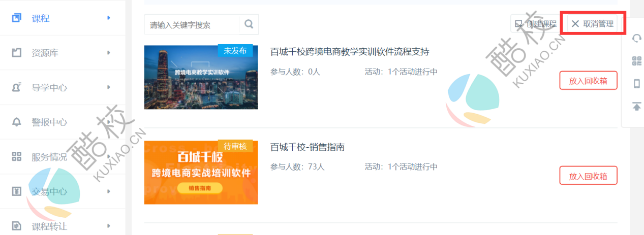Viewport: 644px width, 235px height.
Task: Open the 资源库 sidebar menu
Action: coord(63,53)
